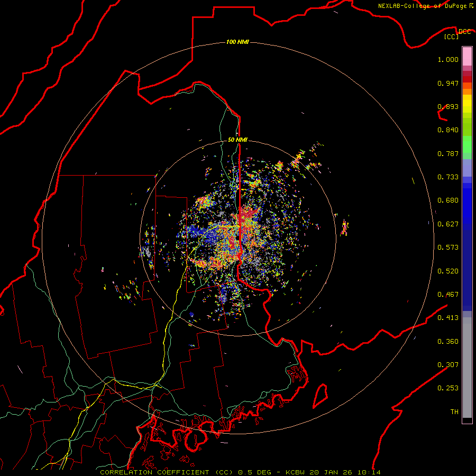Pick the red band on the color bar
Viewport: 476px width, 476px height.
pyautogui.click(x=467, y=79)
